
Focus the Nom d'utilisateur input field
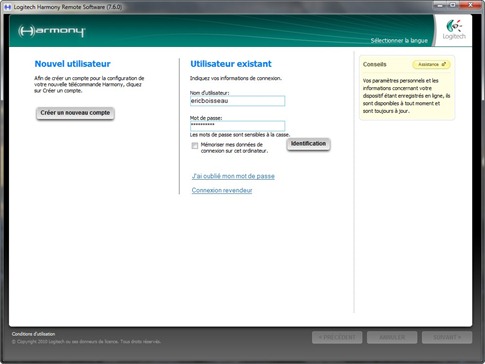point(237,101)
